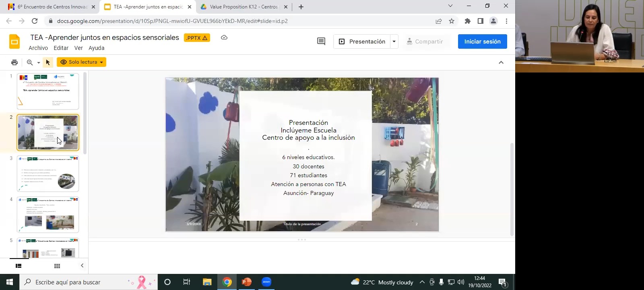644x290 pixels.
Task: Select slide 5 thumbnail
Action: coord(48,248)
